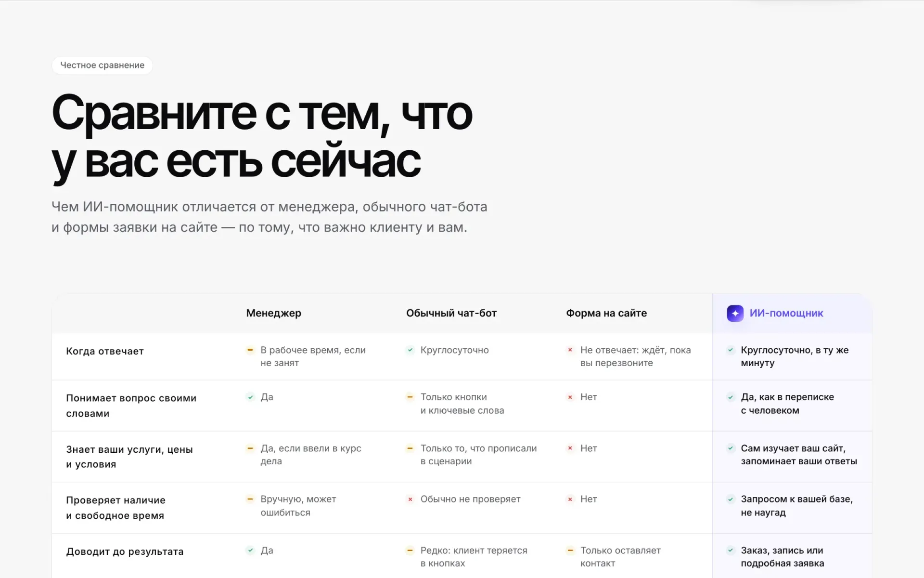Click the 'Форма на сайте' column header

click(x=606, y=313)
